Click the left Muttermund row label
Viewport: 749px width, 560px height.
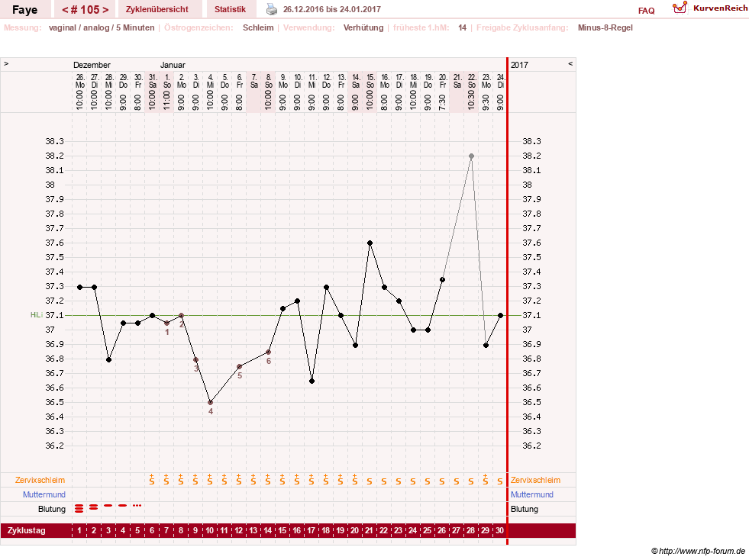44,494
